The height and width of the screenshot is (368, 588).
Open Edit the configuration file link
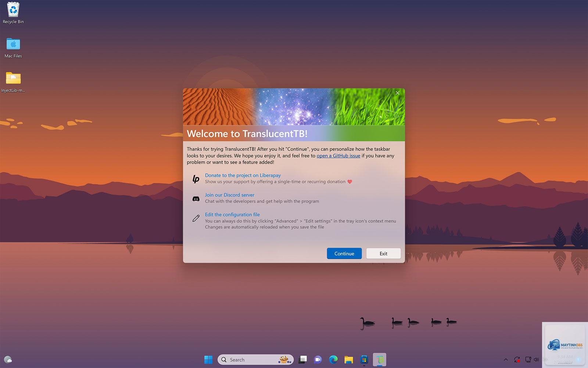[232, 214]
